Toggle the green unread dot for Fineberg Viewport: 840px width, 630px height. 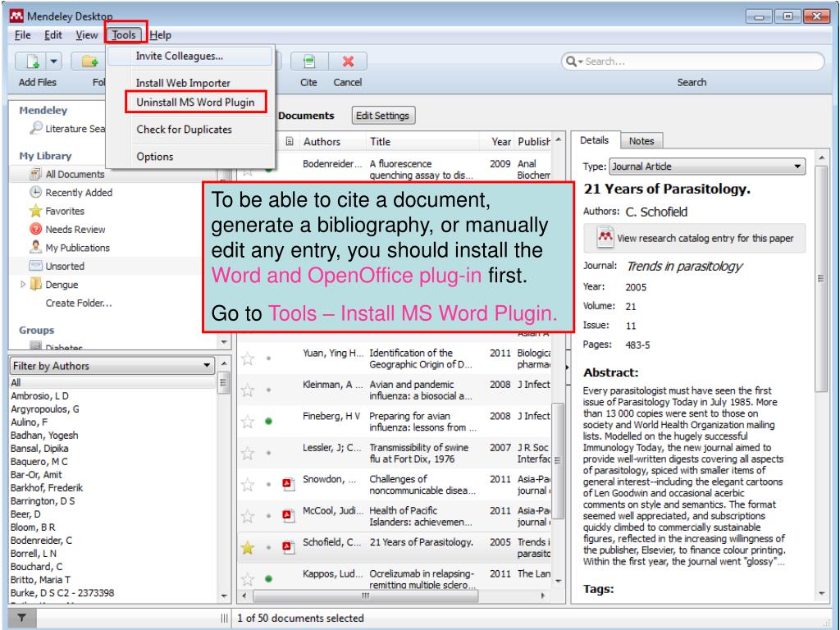(x=268, y=422)
